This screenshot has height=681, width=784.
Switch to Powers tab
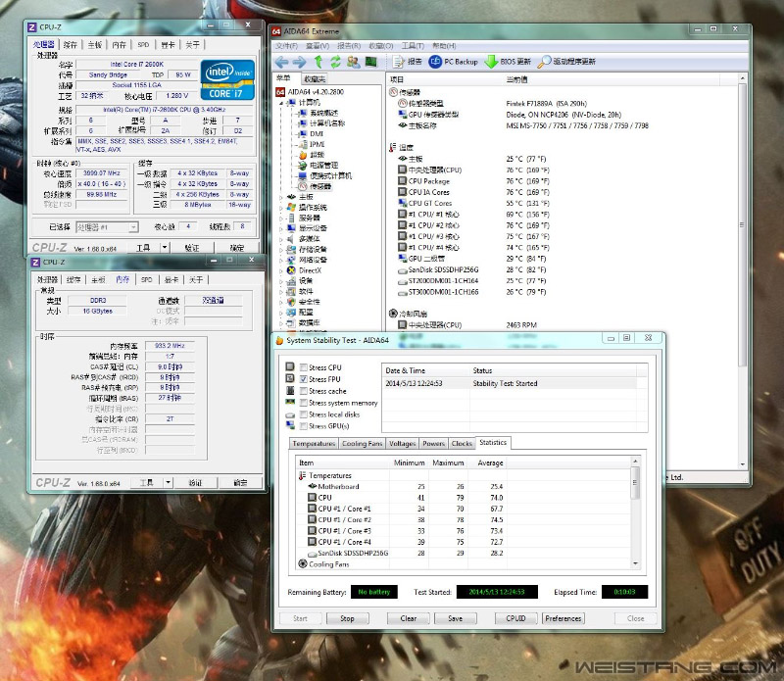[x=433, y=444]
